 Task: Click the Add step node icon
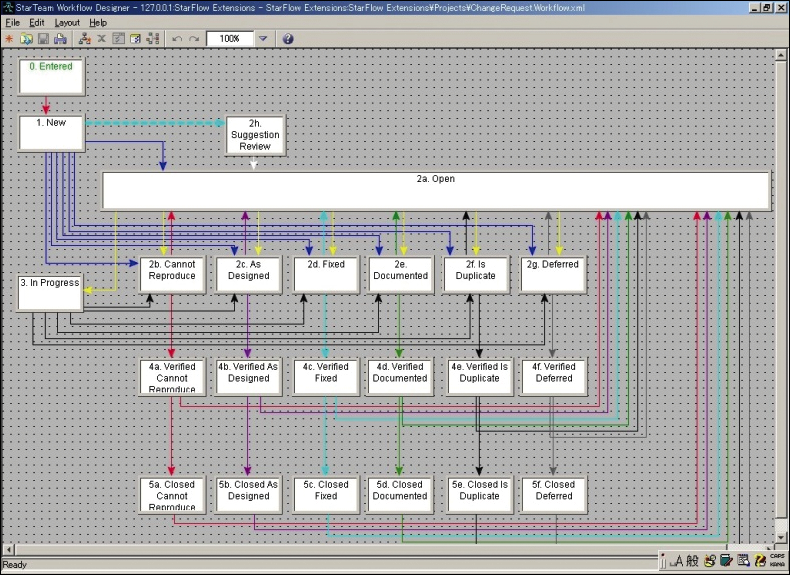[x=85, y=39]
